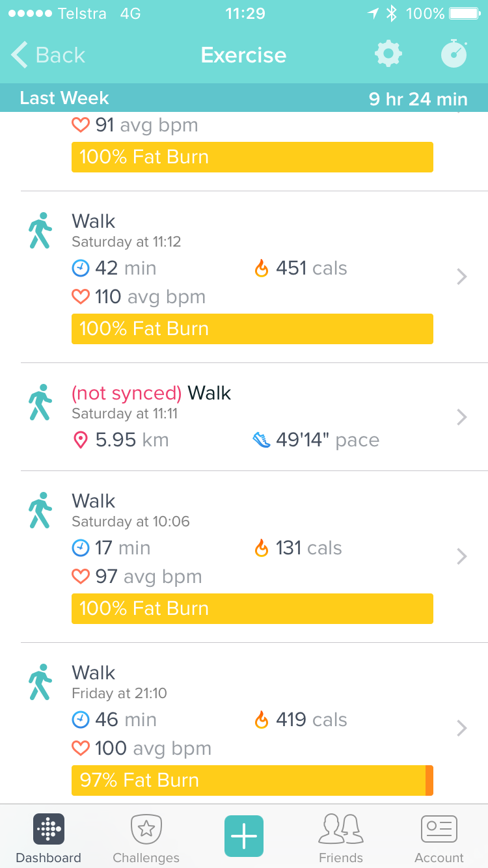This screenshot has width=488, height=868.
Task: Tap the shoe icon beside 49'14" pace
Action: coord(262,441)
